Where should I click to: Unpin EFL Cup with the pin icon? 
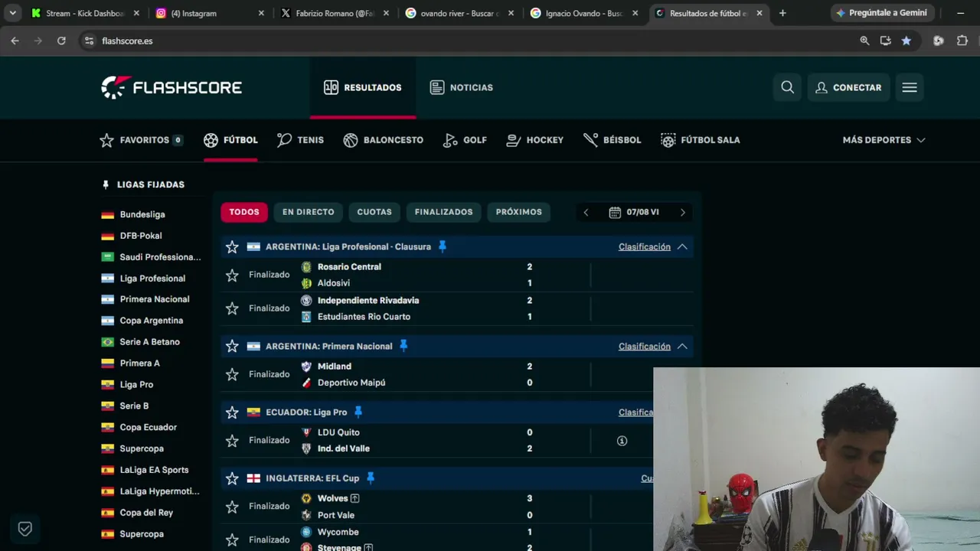371,478
